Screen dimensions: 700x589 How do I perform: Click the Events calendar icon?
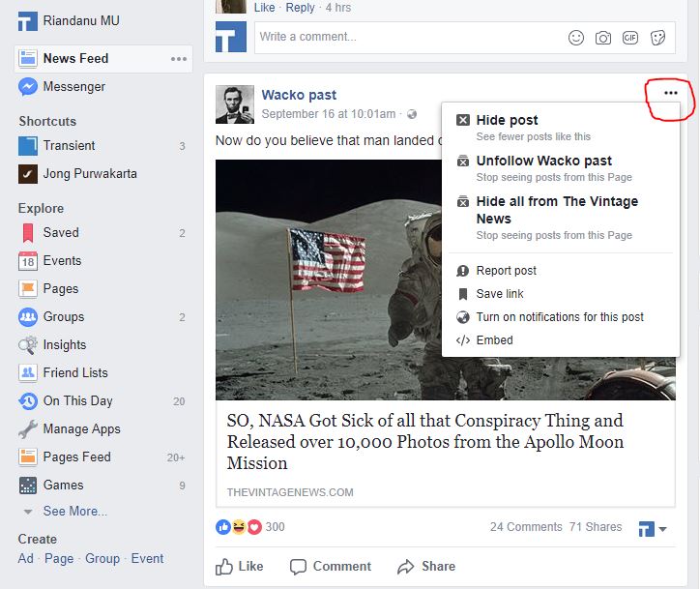(x=28, y=260)
